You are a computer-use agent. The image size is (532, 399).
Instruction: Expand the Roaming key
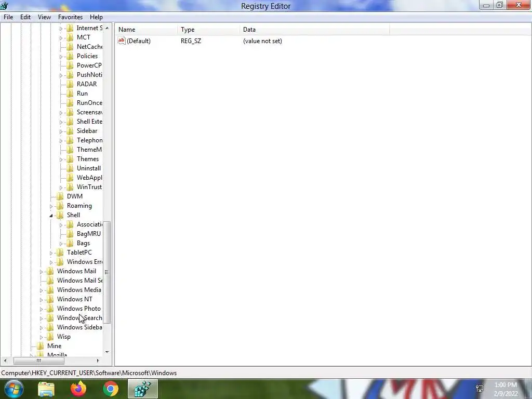click(51, 206)
